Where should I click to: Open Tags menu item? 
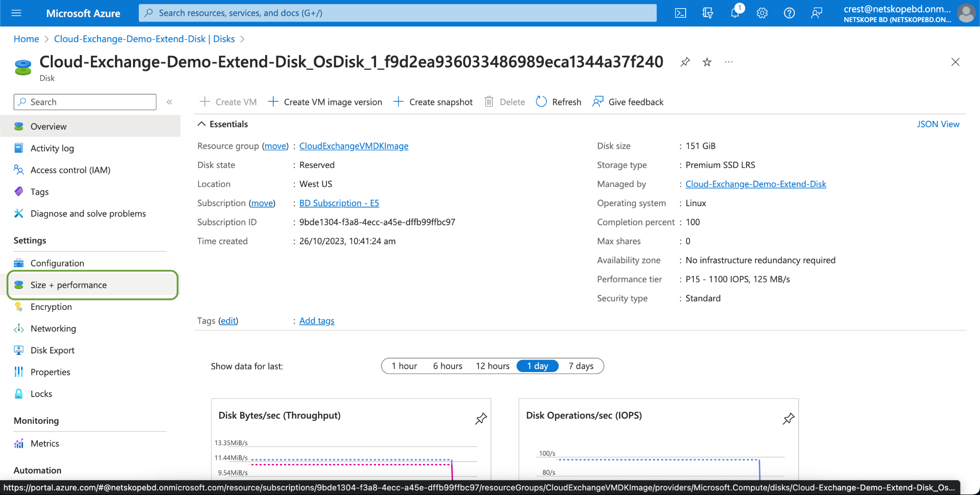coord(90,192)
